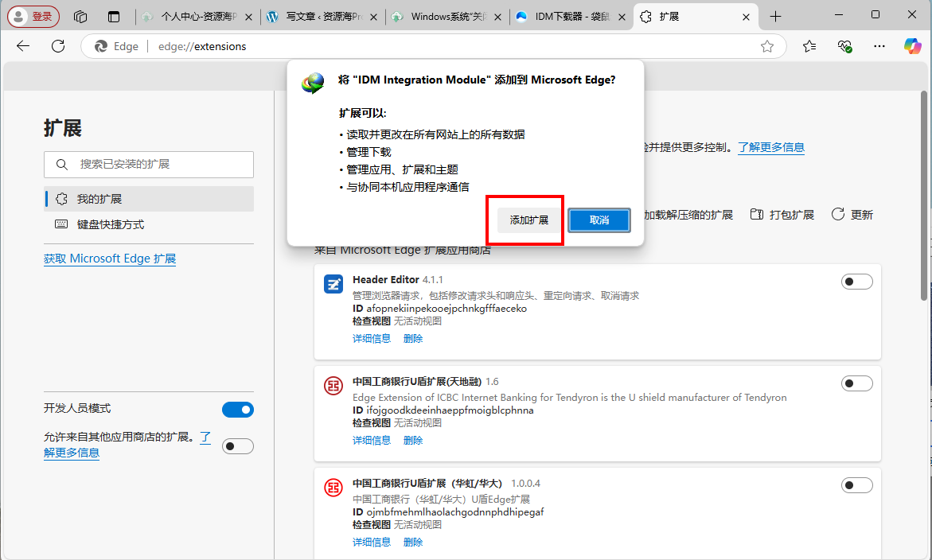Viewport: 932px width, 560px height.
Task: Click the Header Editor ID text
Action: 440,308
